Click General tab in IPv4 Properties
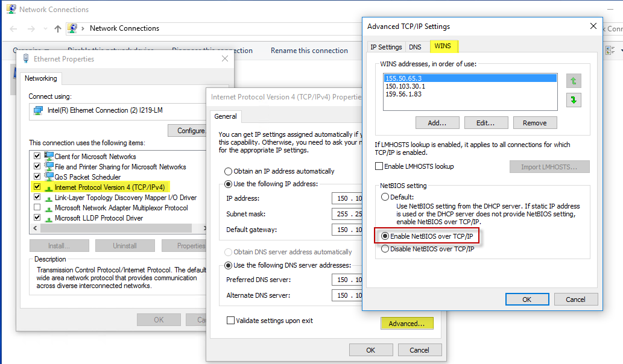 tap(226, 116)
